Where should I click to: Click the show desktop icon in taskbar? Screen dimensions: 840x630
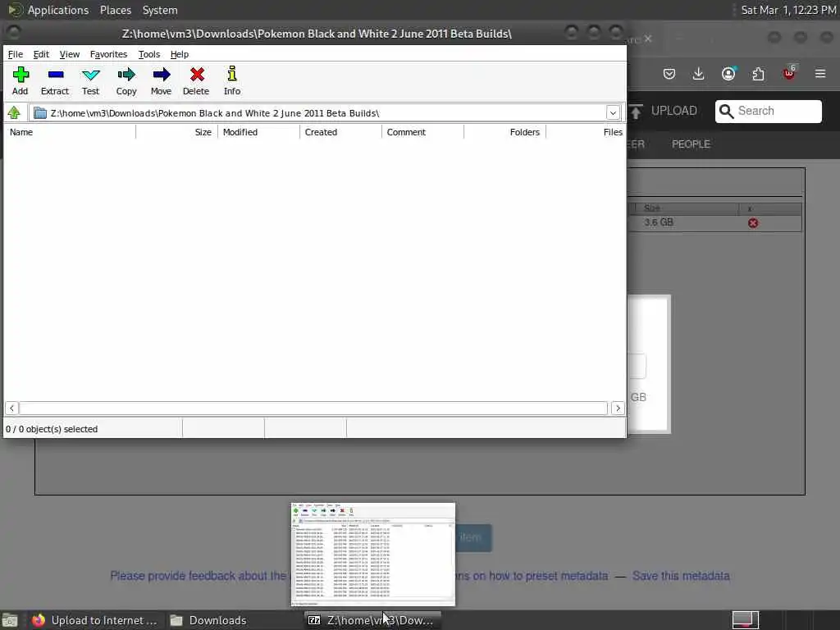pos(10,620)
